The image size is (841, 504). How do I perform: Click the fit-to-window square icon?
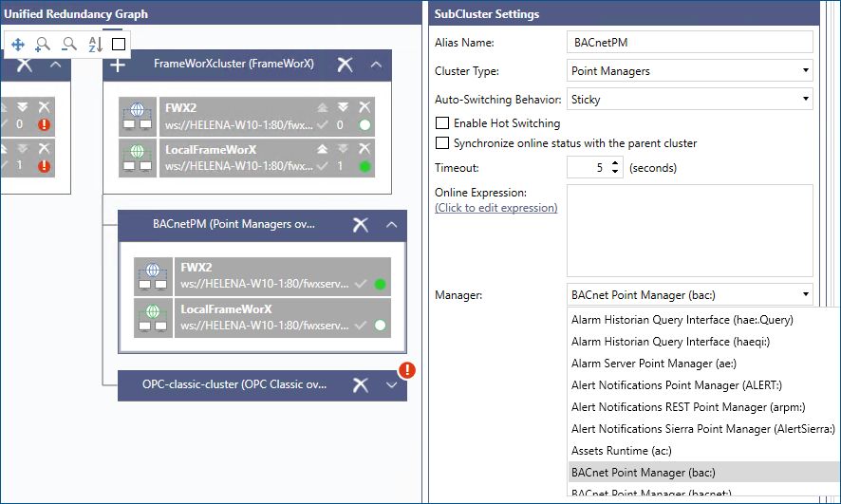[119, 44]
